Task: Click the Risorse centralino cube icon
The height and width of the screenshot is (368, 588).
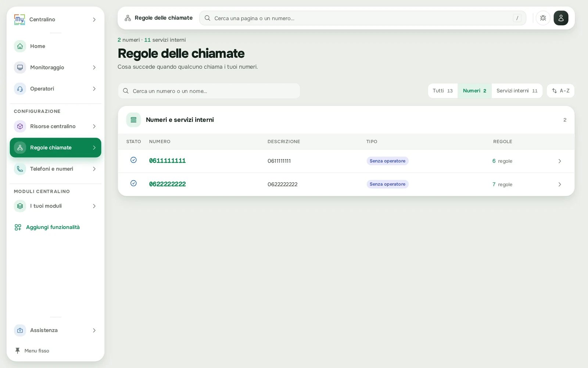Action: pos(20,126)
